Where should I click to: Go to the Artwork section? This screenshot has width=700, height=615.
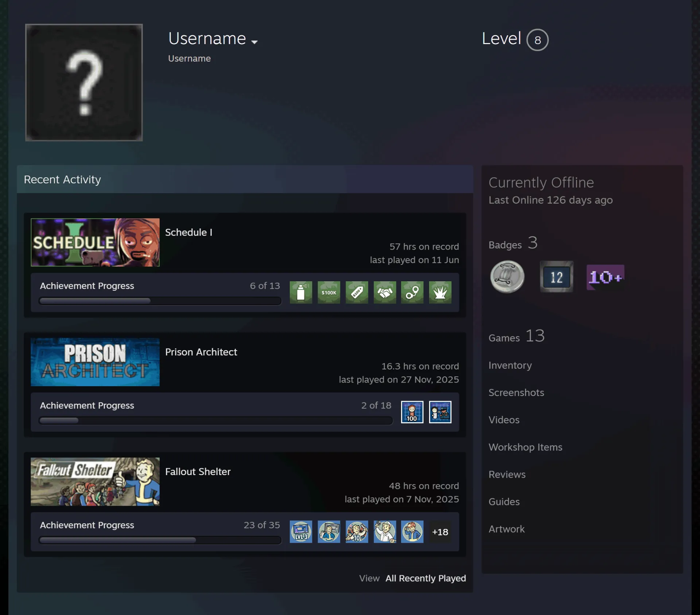tap(506, 529)
